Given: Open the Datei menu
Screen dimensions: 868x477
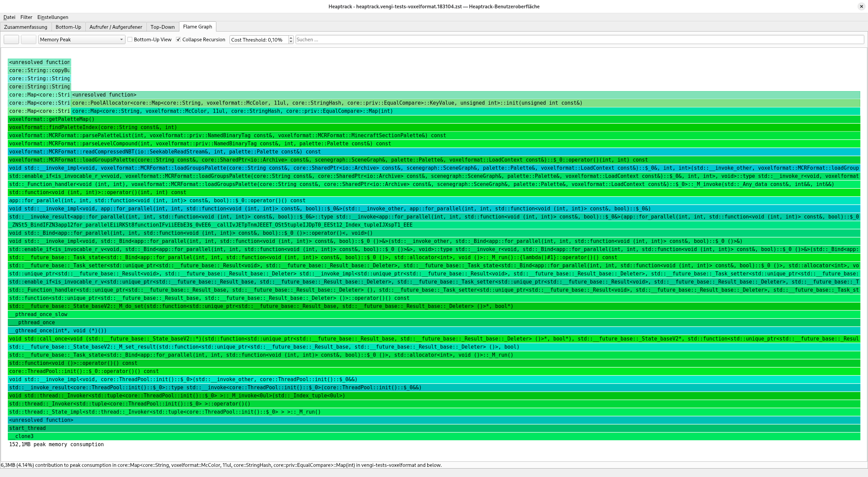Looking at the screenshot, I should click(9, 17).
